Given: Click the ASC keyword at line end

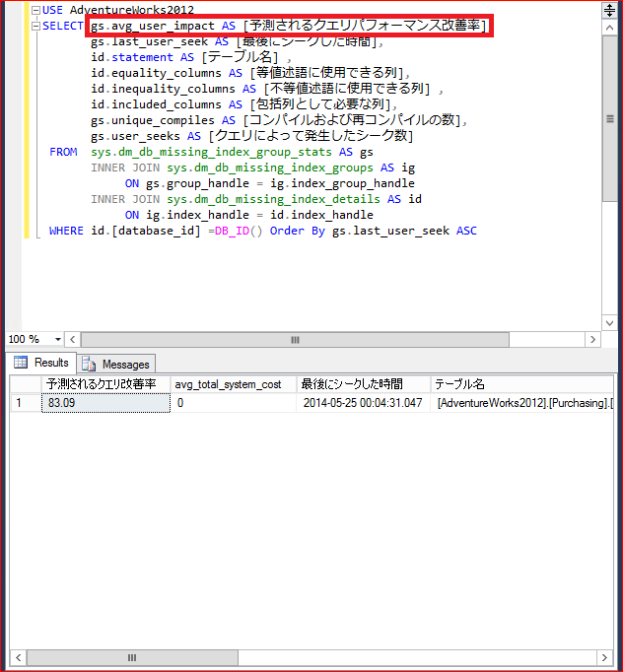Looking at the screenshot, I should (466, 231).
